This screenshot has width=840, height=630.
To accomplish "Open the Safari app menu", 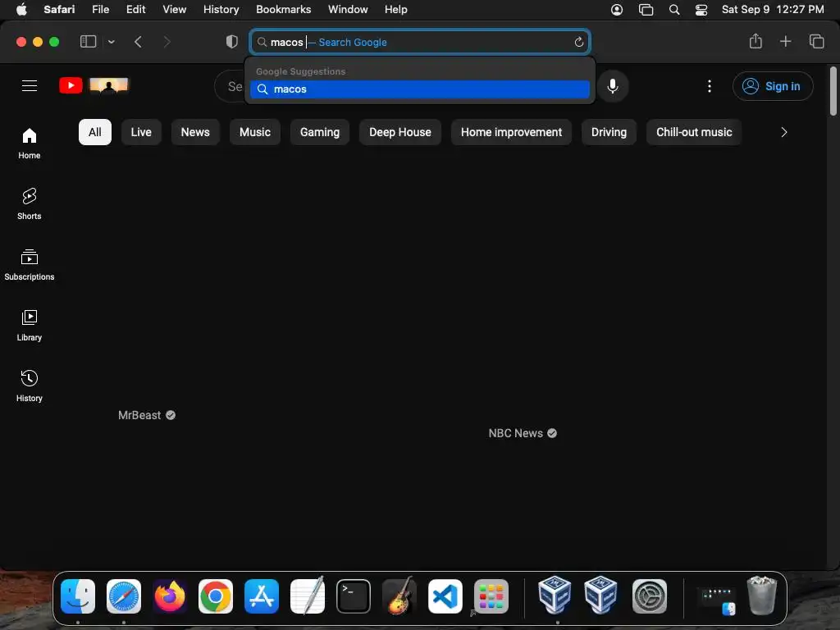I will click(59, 9).
